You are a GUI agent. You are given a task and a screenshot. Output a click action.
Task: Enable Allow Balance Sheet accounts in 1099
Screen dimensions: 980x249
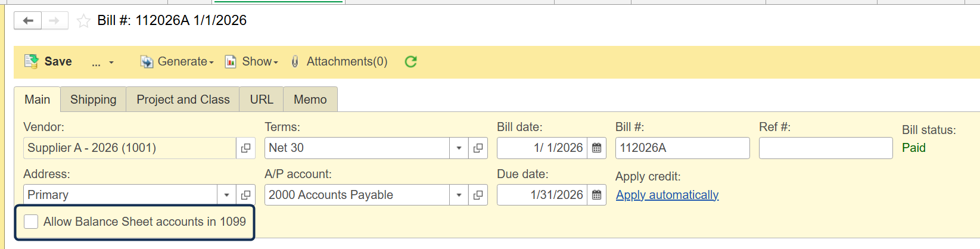(x=31, y=222)
